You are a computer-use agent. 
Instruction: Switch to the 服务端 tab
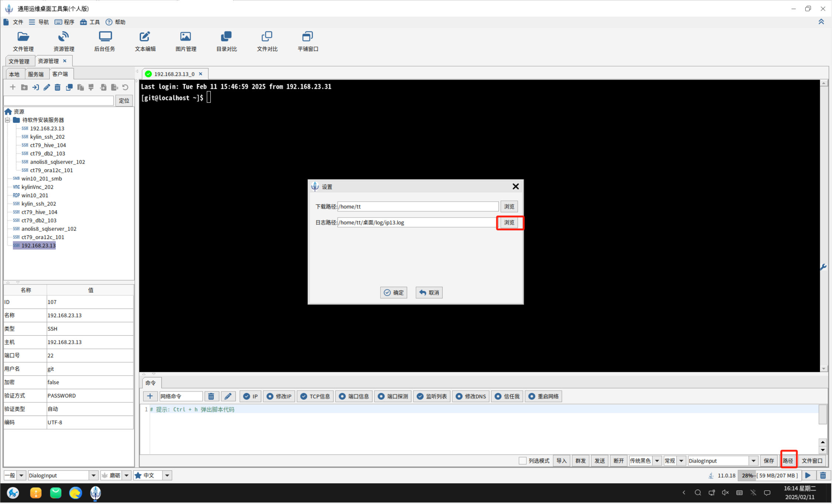pos(36,74)
